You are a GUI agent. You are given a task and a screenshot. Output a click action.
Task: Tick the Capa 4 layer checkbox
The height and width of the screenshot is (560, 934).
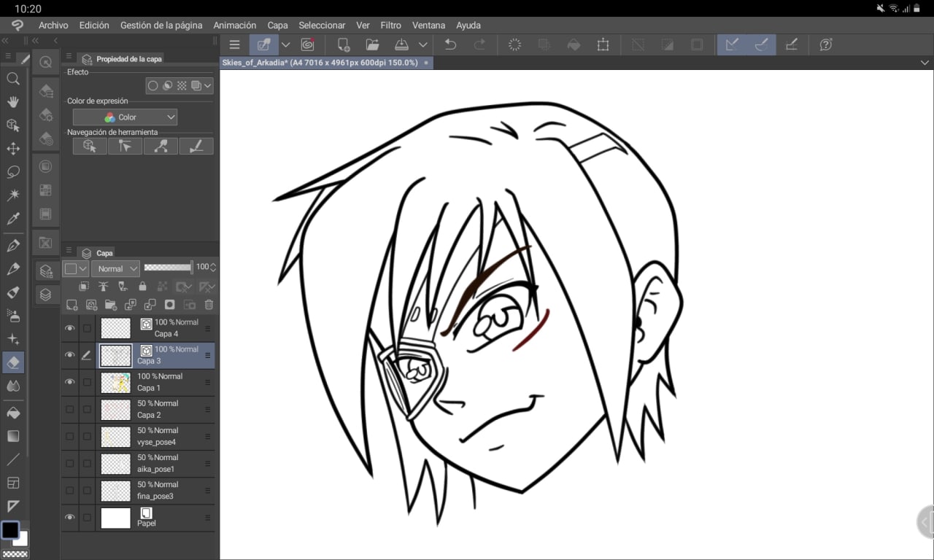click(87, 328)
